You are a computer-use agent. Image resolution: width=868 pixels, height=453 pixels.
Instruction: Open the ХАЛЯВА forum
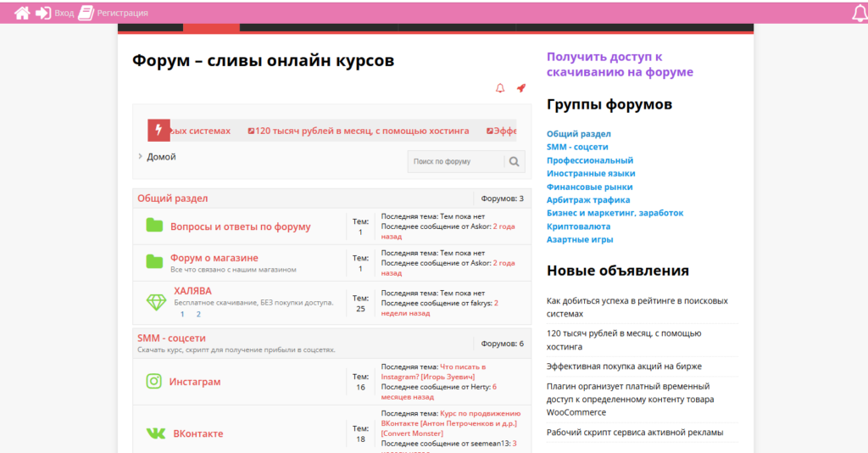click(x=192, y=291)
